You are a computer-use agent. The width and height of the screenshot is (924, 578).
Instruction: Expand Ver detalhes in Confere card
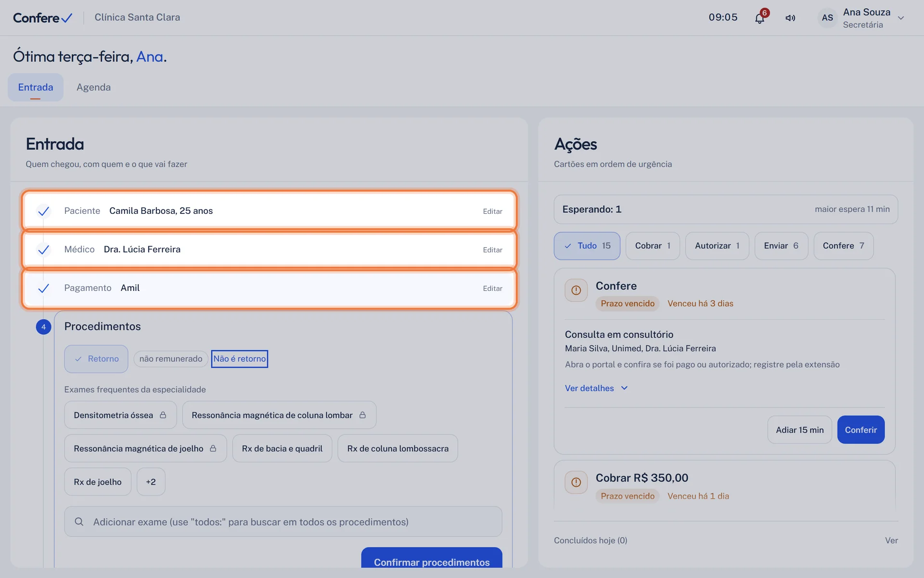point(596,388)
